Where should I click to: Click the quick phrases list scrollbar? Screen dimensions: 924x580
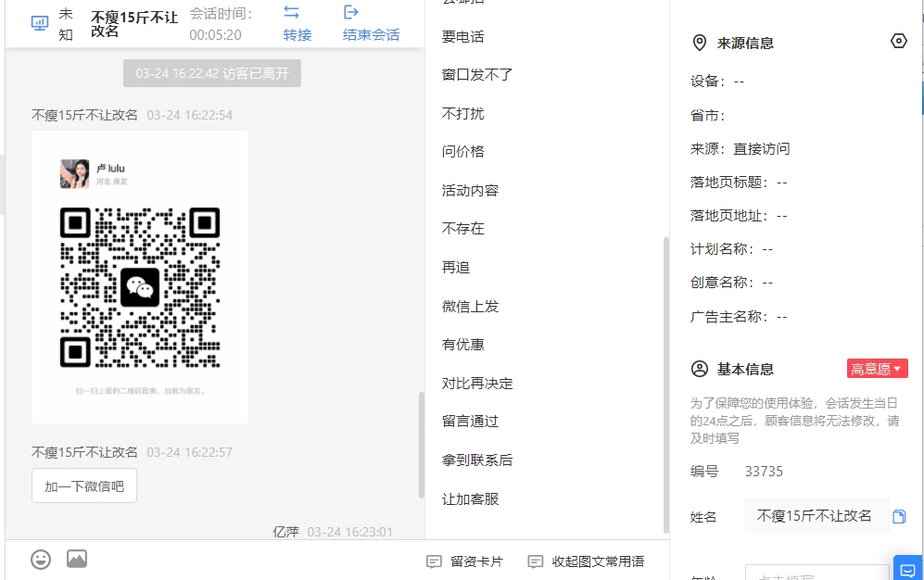click(666, 385)
